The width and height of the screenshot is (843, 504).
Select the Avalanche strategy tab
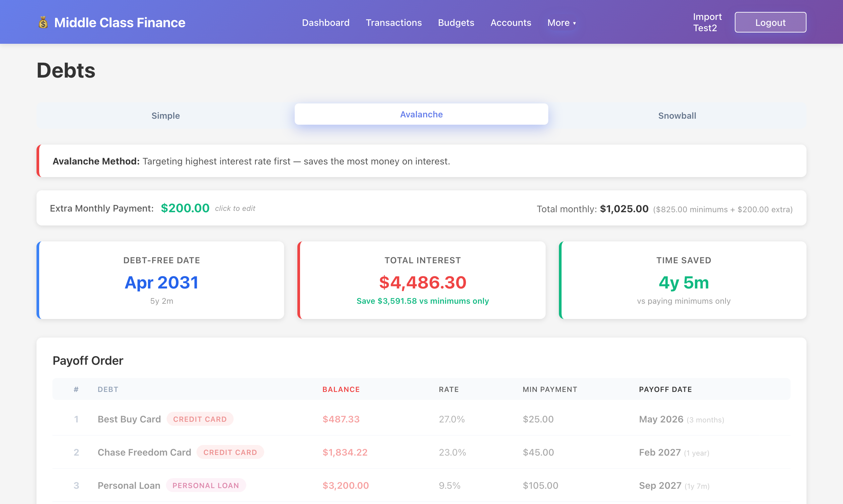click(421, 114)
